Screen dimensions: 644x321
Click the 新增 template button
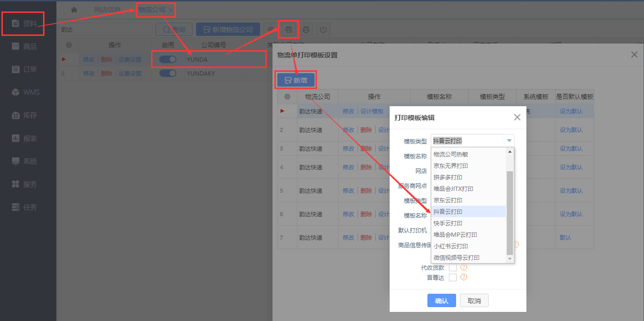296,80
